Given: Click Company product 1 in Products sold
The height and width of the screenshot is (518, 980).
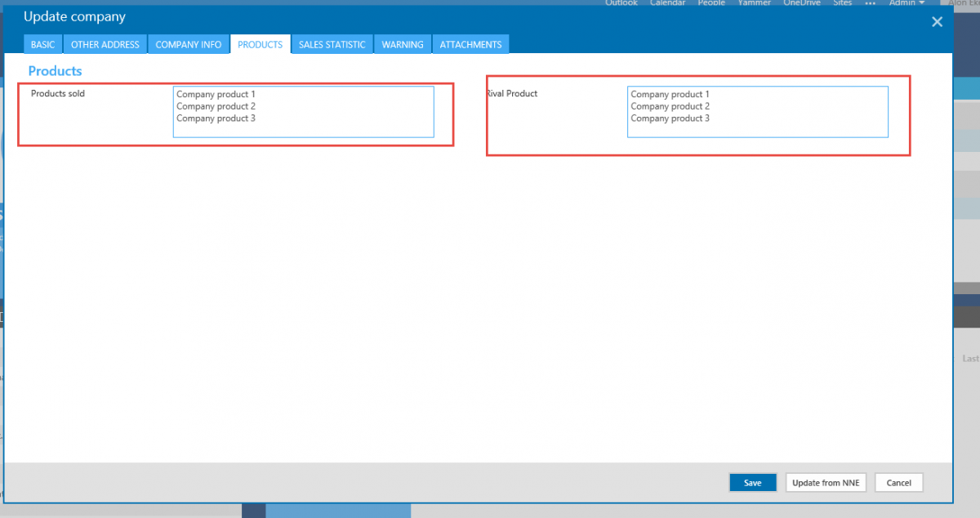Looking at the screenshot, I should (216, 95).
